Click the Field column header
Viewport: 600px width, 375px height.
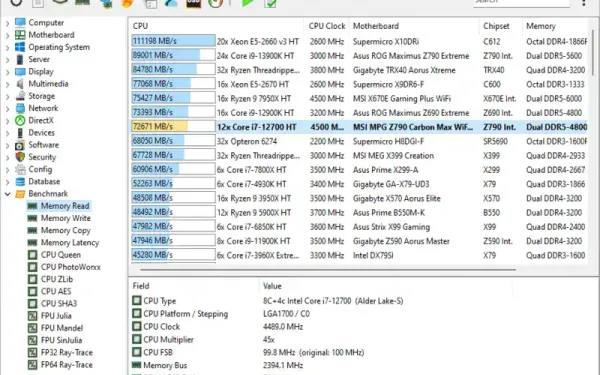[194, 286]
